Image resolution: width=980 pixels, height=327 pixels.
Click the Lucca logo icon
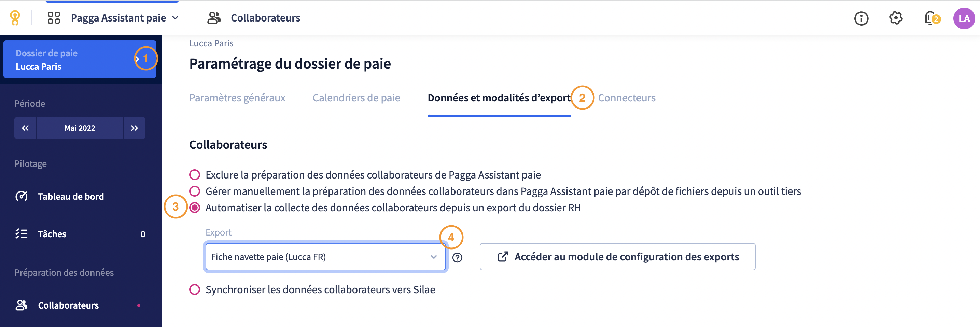tap(15, 18)
